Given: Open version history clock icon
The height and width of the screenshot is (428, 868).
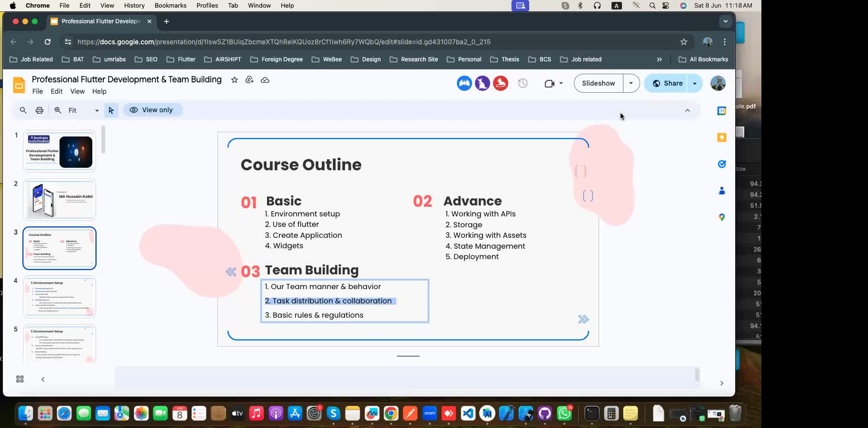Looking at the screenshot, I should point(523,83).
